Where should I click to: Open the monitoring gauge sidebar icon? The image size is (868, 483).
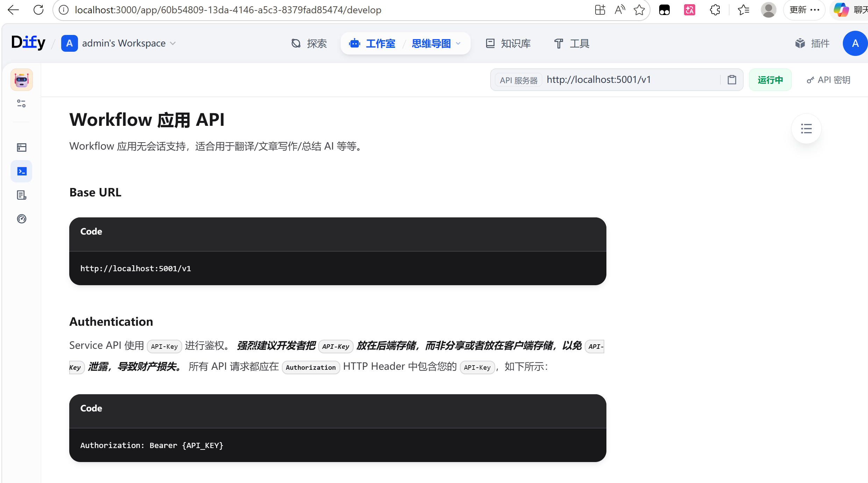(x=22, y=219)
